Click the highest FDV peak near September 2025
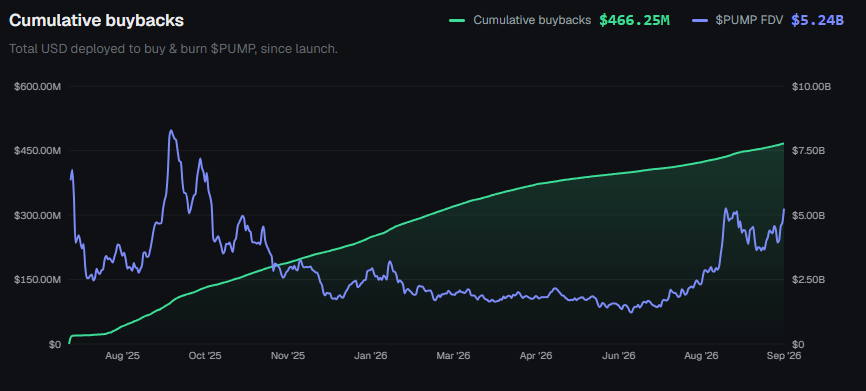 [171, 131]
